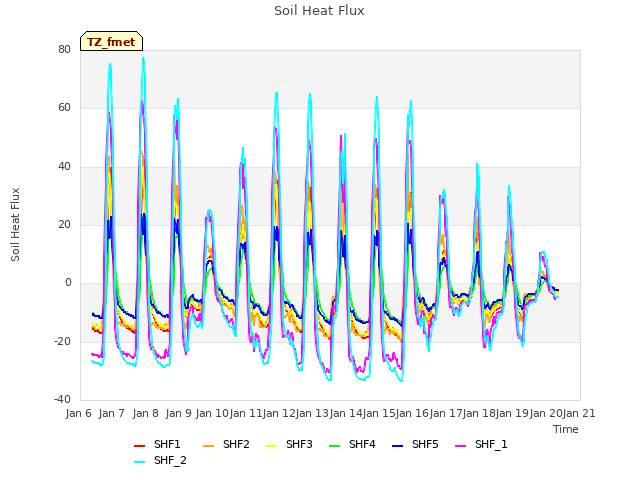
Task: Click the cyan SHF_2 legend swatch
Action: (140, 462)
